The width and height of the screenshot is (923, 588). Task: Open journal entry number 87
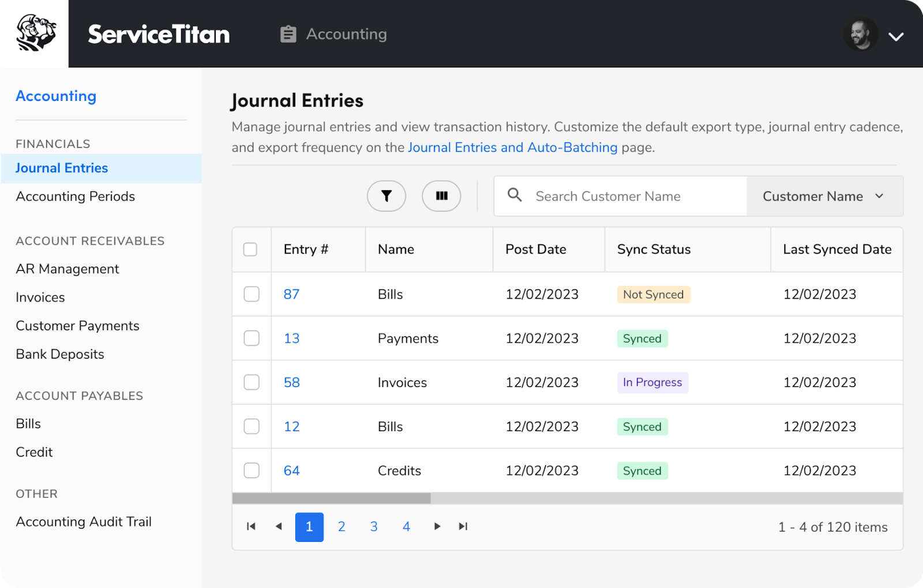click(x=291, y=294)
